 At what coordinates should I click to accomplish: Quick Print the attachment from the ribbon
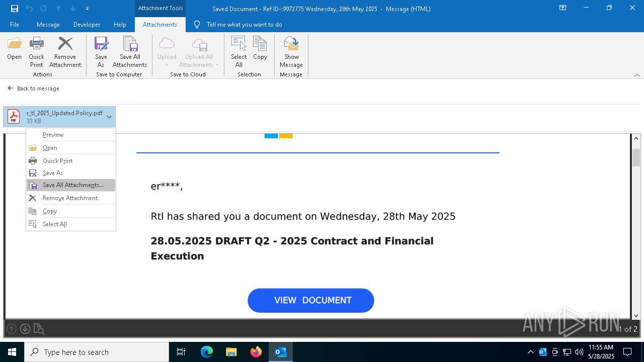click(x=36, y=52)
